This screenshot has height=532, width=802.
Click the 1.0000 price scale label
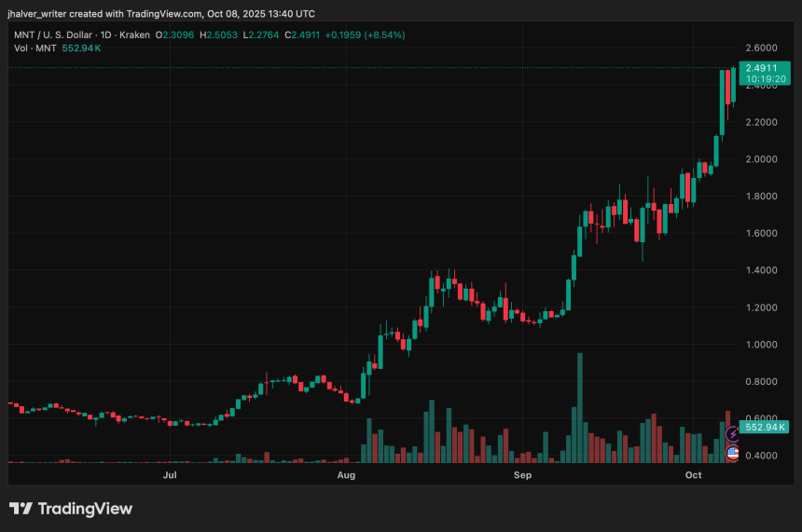762,345
